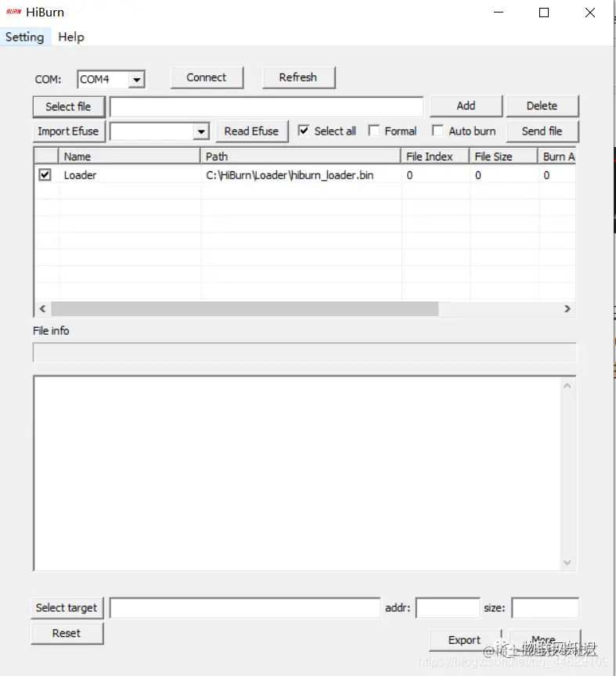Click the HiBurn app icon in the title bar
This screenshot has width=616, height=676.
pos(14,12)
